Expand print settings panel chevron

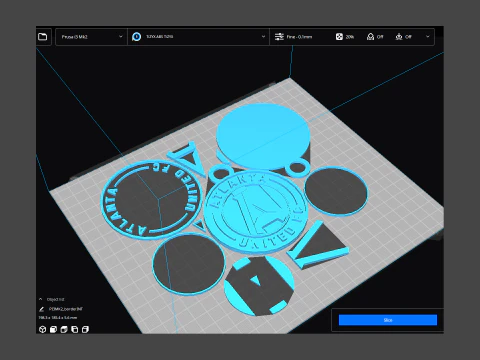(x=428, y=37)
